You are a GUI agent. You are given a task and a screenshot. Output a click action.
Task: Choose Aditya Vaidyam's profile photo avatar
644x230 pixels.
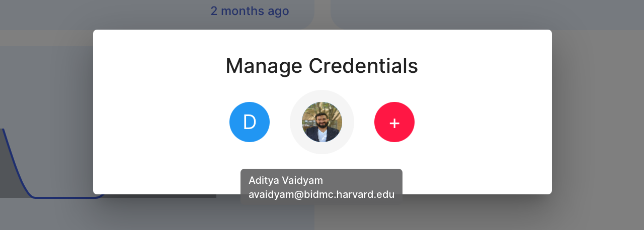click(322, 122)
